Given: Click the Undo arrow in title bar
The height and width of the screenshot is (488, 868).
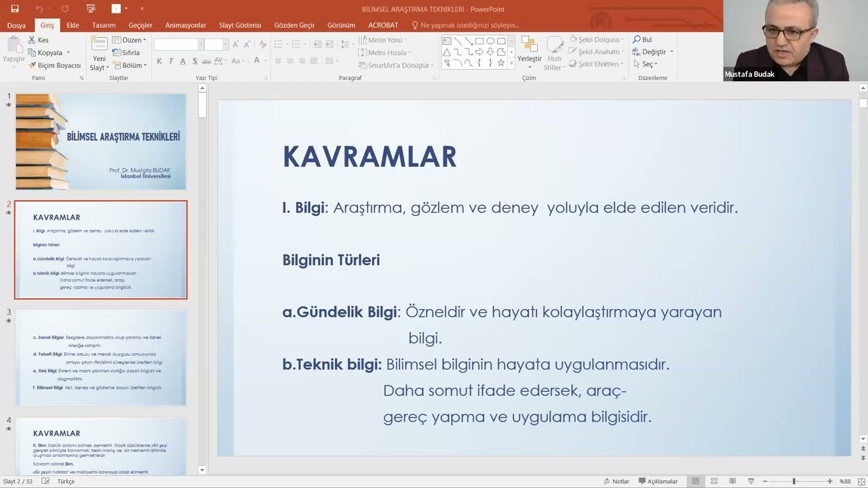Looking at the screenshot, I should [x=39, y=9].
